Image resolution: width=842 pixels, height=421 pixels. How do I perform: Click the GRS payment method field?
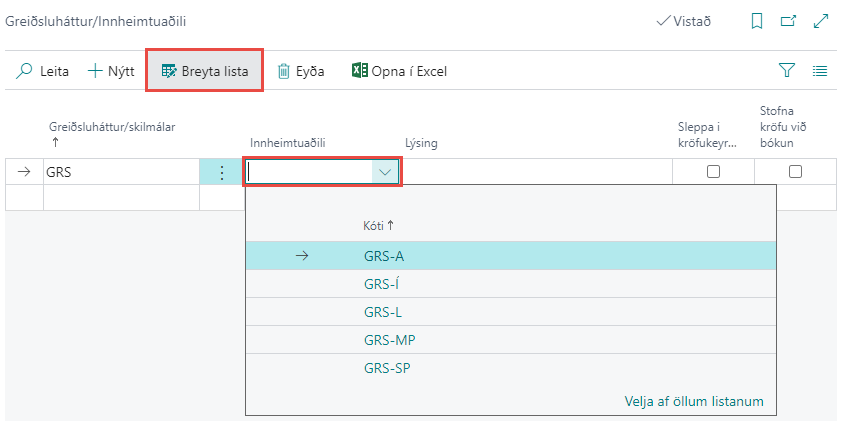coord(120,172)
